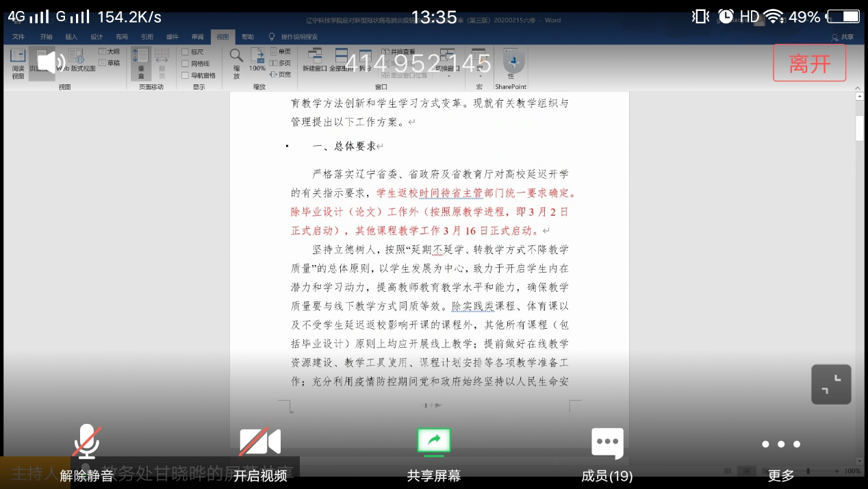Screen dimensions: 868x489
Task: Tap the minimize shared-screen floating button
Action: 831,384
